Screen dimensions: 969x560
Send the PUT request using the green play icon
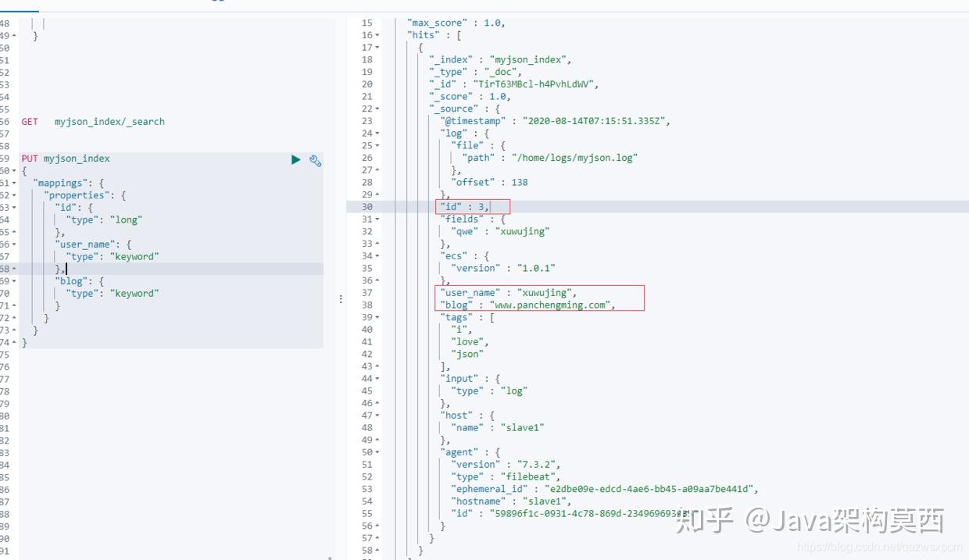[295, 159]
